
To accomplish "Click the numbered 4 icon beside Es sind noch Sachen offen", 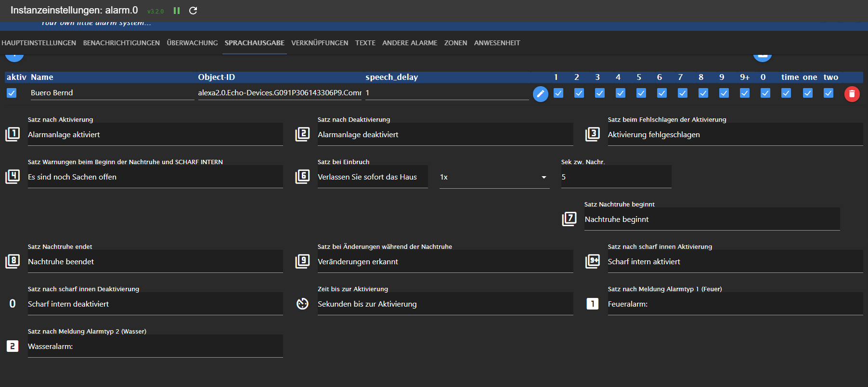I will click(x=13, y=177).
